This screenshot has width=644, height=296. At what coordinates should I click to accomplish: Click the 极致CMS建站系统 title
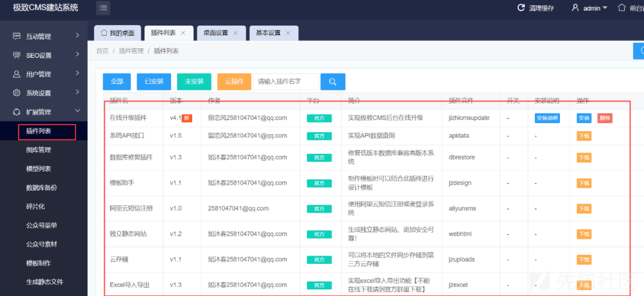pyautogui.click(x=45, y=8)
